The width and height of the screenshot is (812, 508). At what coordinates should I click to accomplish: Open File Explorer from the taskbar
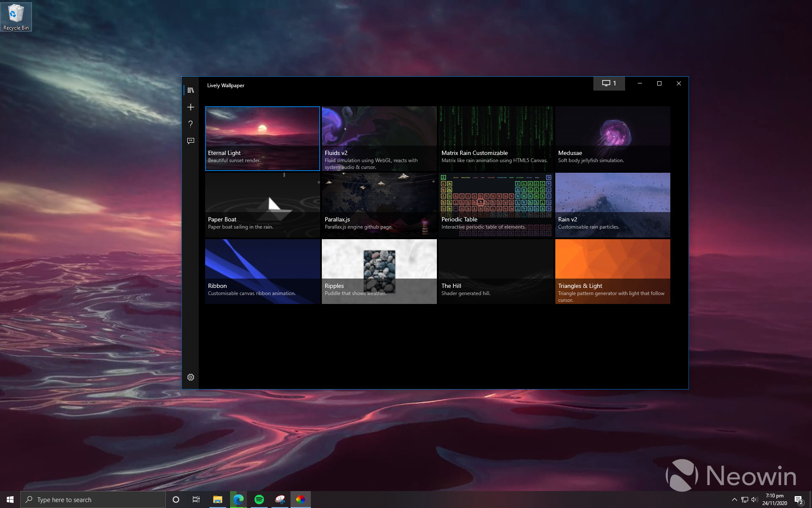217,500
